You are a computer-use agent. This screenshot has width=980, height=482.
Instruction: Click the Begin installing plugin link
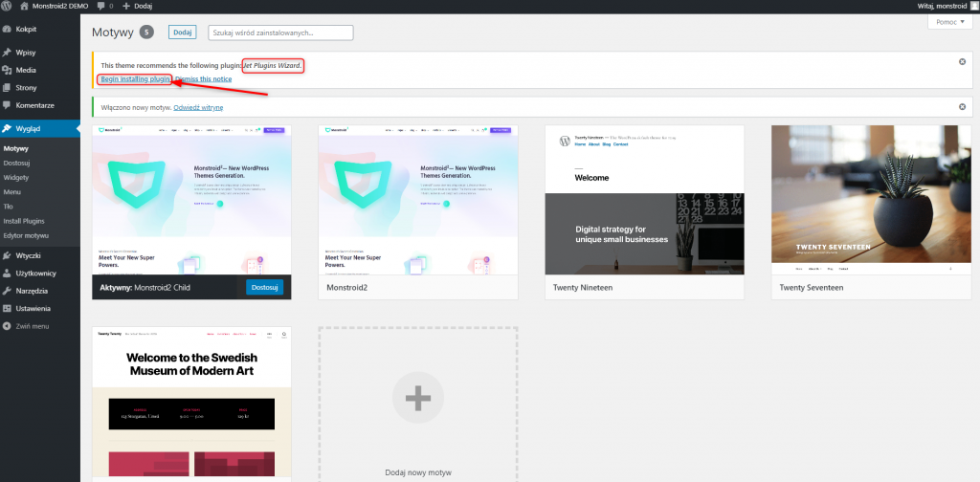[x=136, y=79]
